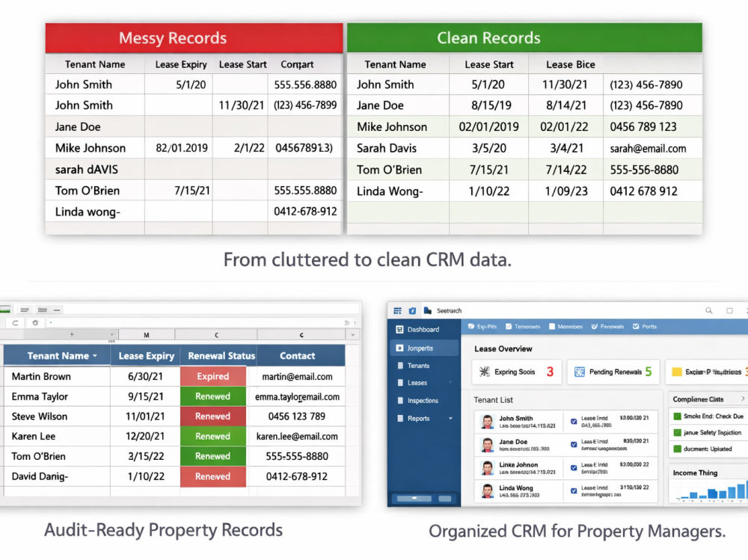Click the wide pill button at the bottom of the sidebar

414,499
